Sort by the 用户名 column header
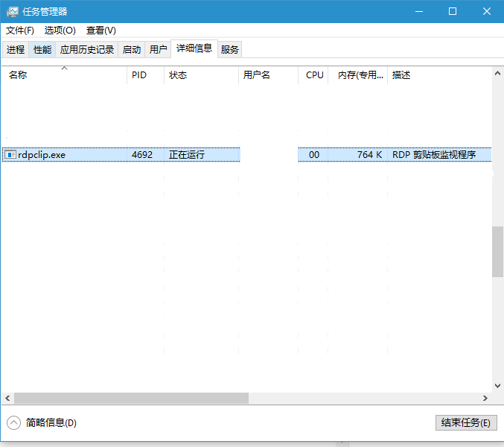The width and height of the screenshot is (504, 447). click(268, 75)
